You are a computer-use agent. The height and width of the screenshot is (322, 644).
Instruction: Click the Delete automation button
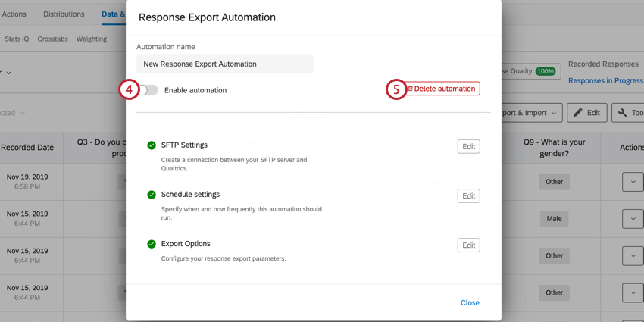coord(442,89)
